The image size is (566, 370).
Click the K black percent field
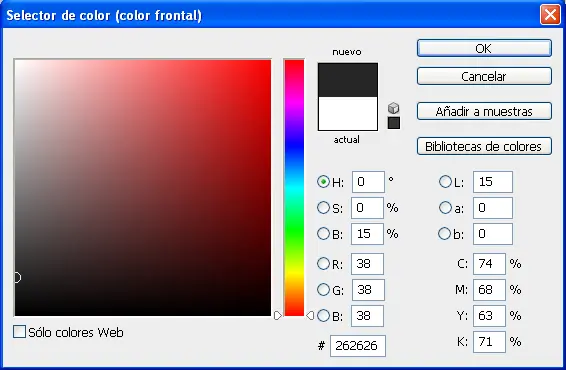pyautogui.click(x=489, y=342)
